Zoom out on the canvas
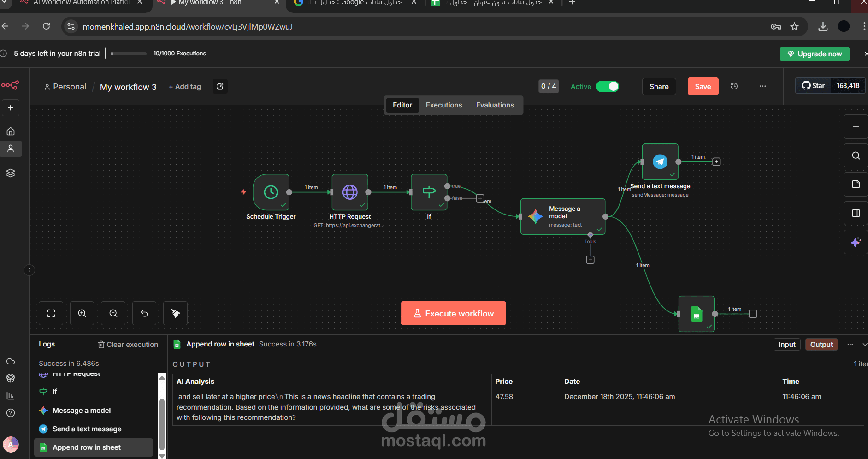The width and height of the screenshot is (868, 459). [x=113, y=313]
